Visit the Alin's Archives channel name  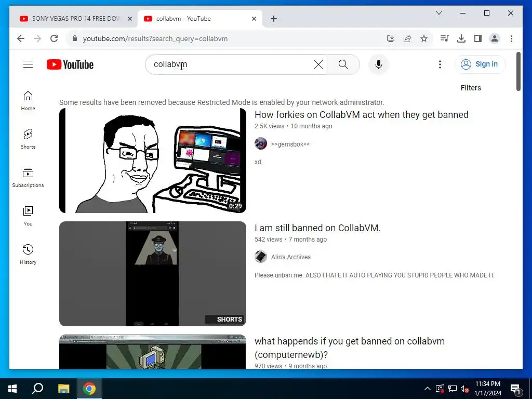pos(291,257)
